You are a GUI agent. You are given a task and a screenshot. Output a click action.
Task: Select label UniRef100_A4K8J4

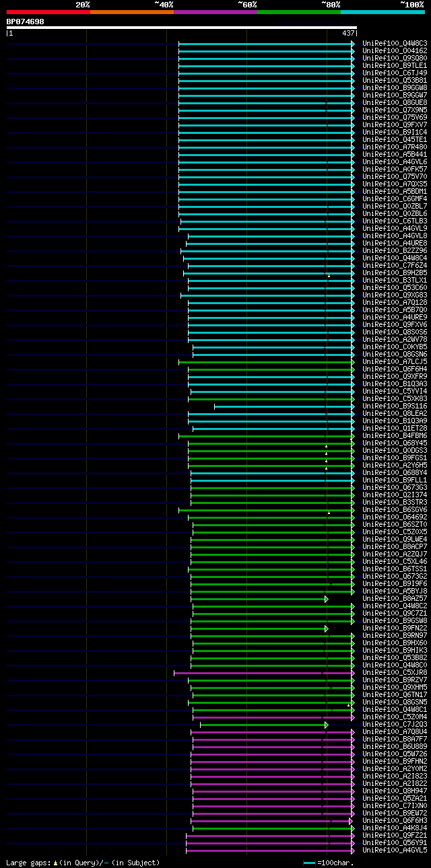pos(395,828)
